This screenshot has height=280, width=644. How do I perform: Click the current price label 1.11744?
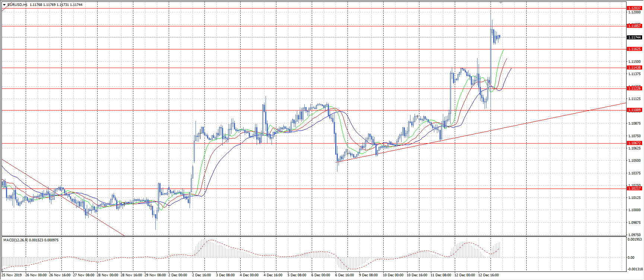click(x=634, y=38)
